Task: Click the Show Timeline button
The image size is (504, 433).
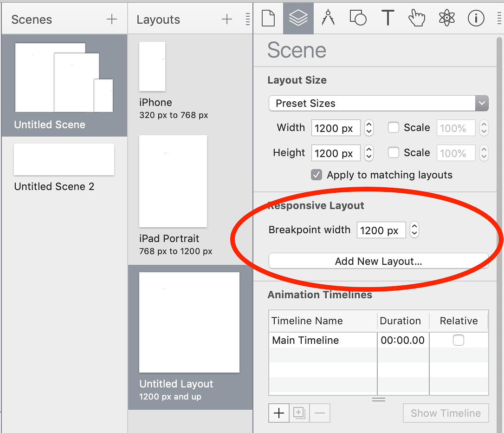Action: pyautogui.click(x=446, y=413)
